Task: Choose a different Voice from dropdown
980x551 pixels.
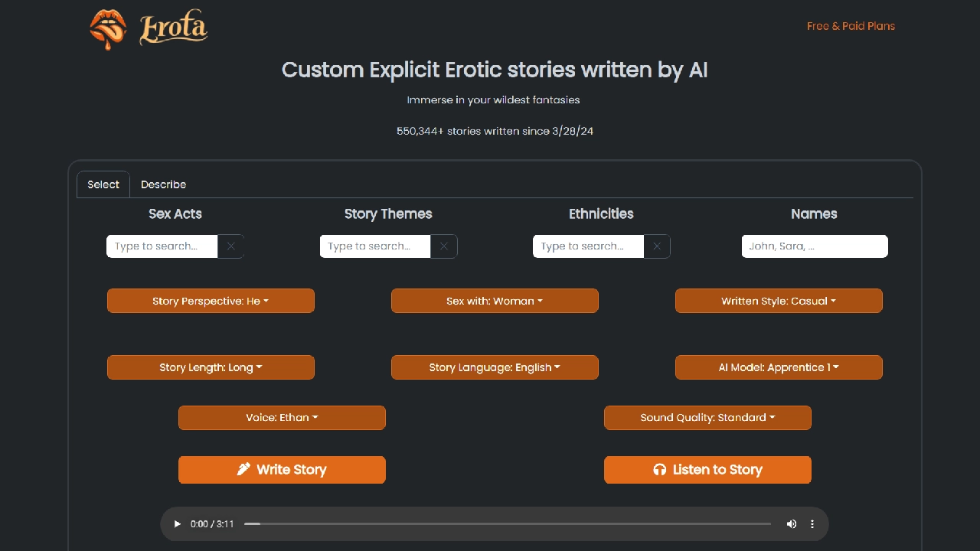Action: (282, 418)
